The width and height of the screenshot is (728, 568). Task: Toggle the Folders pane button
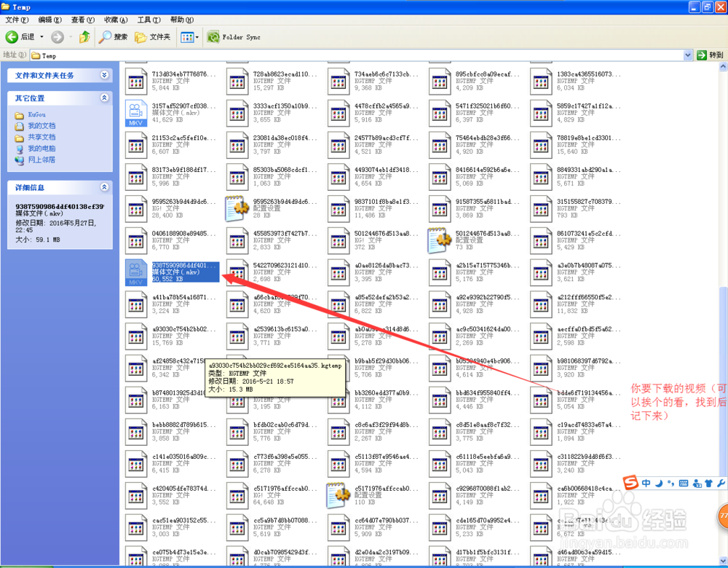pos(153,36)
